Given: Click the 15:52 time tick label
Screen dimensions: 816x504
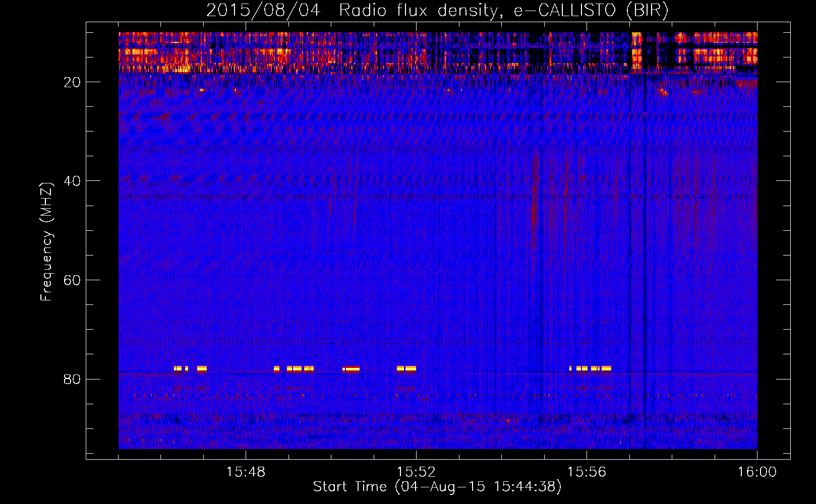Looking at the screenshot, I should [416, 472].
